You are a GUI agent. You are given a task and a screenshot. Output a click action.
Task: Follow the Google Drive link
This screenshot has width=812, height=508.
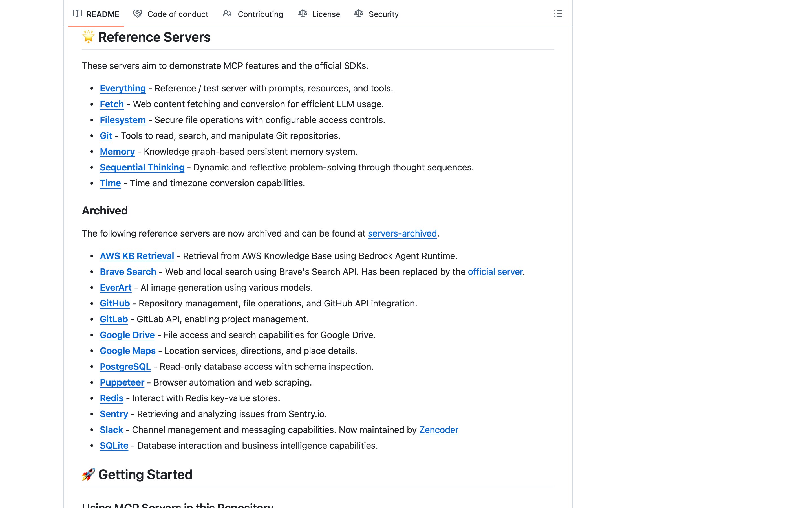(x=127, y=335)
